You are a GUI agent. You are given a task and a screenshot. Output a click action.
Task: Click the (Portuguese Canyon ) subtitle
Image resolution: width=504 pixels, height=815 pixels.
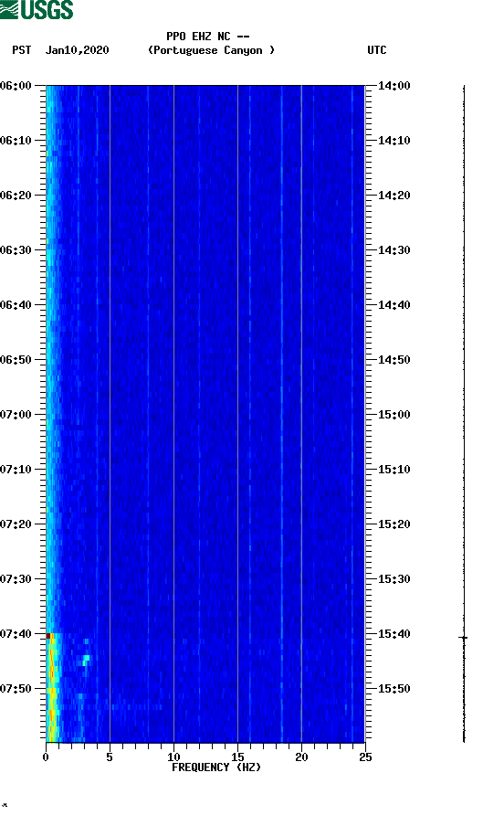pos(212,50)
